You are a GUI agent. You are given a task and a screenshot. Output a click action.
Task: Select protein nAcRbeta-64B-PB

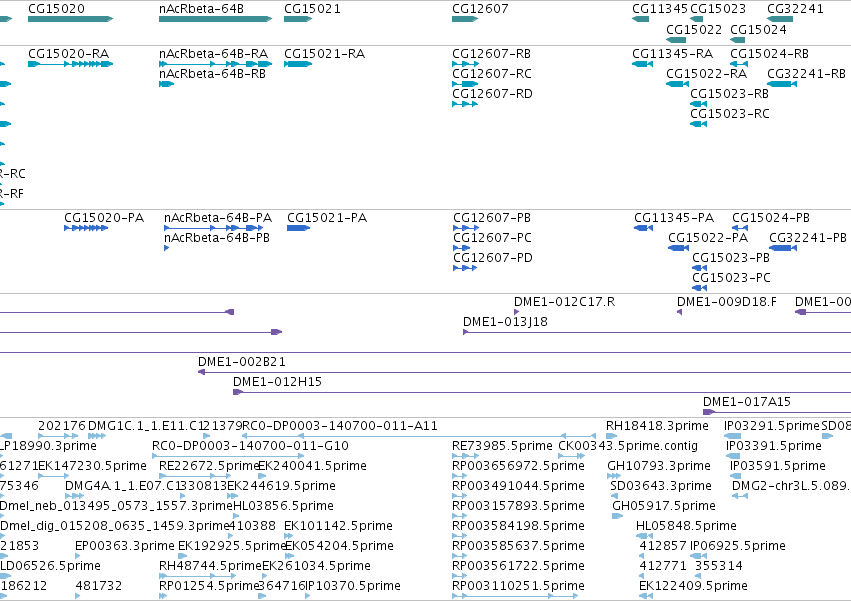(167, 248)
